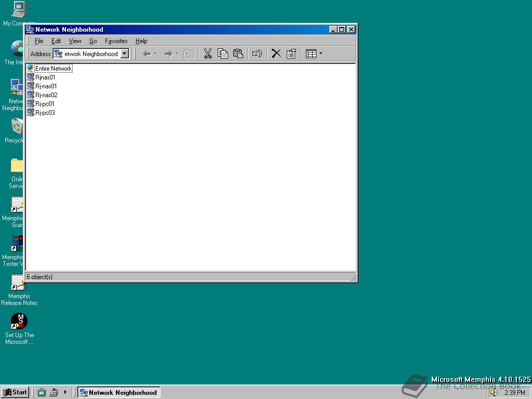Open the Favorites menu
Screen dimensions: 532x399
(x=116, y=41)
